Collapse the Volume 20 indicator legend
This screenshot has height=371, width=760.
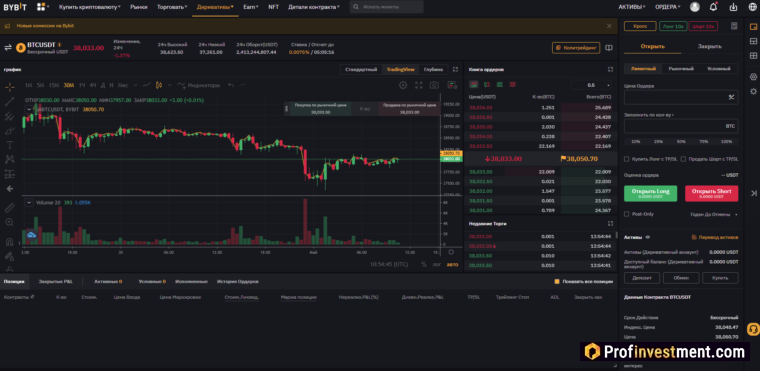tap(29, 202)
